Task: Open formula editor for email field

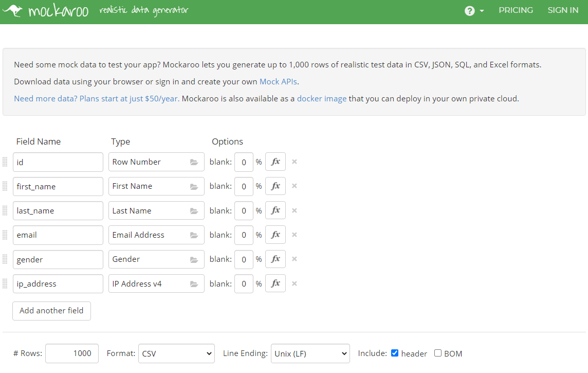Action: tap(275, 235)
